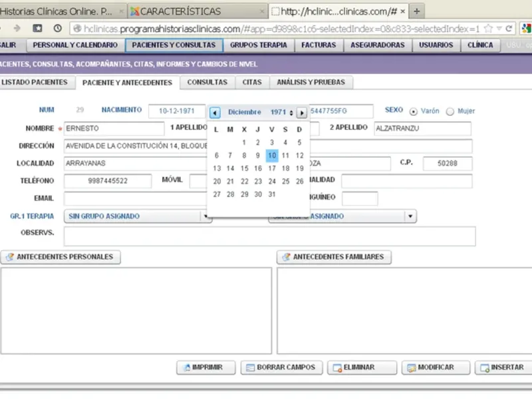Screen dimensions: 532x399
Task: Open the browser history clock icon
Action: tap(58, 28)
